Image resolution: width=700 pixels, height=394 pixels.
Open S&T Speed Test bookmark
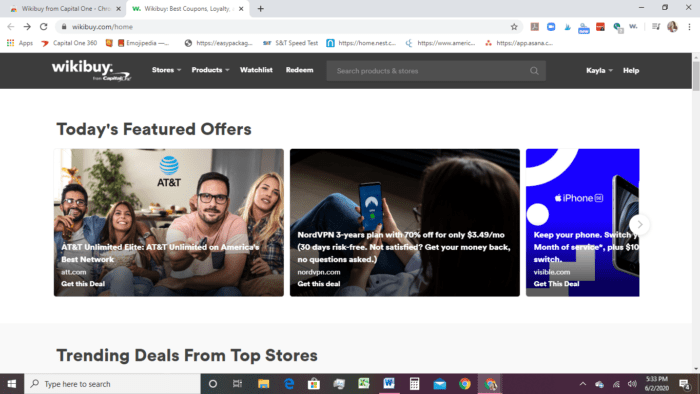pos(291,43)
